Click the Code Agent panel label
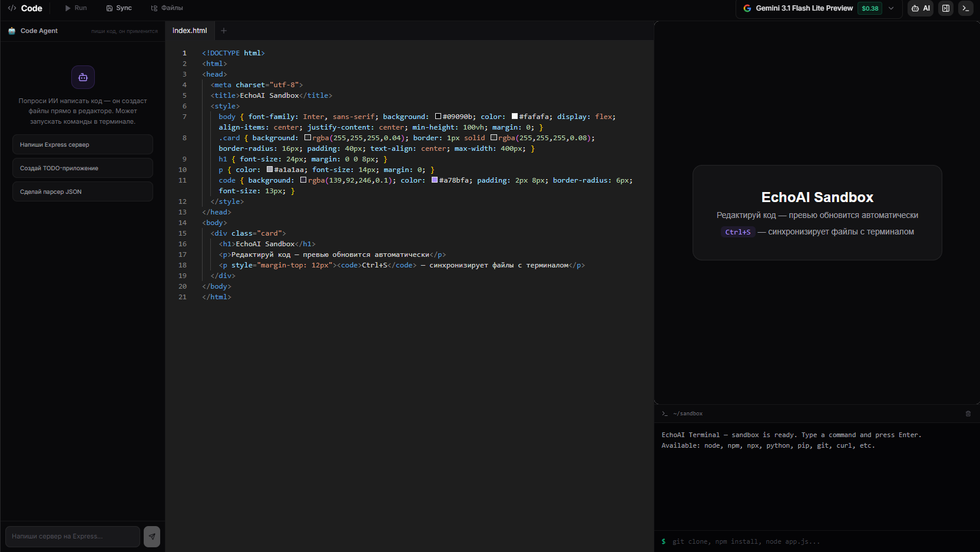Screen dimensions: 980x552 click(39, 30)
